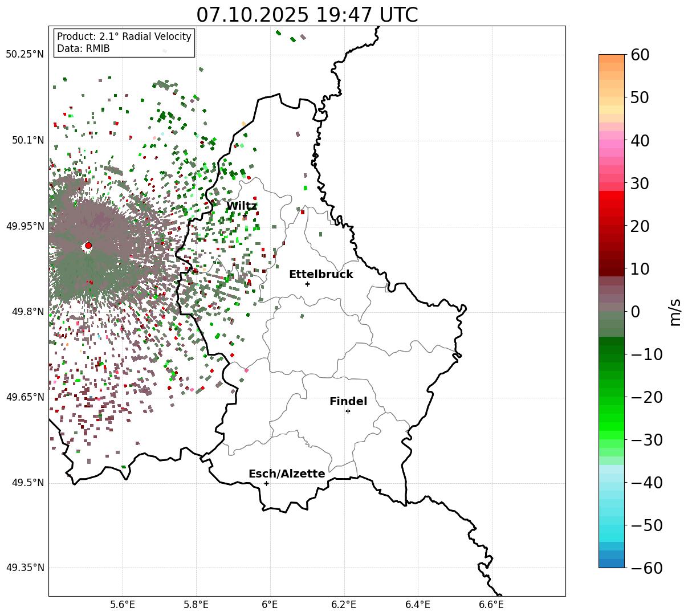Viewport: 688px width, 616px height.
Task: Click the −60 tick on colorbar
Action: pos(646,568)
